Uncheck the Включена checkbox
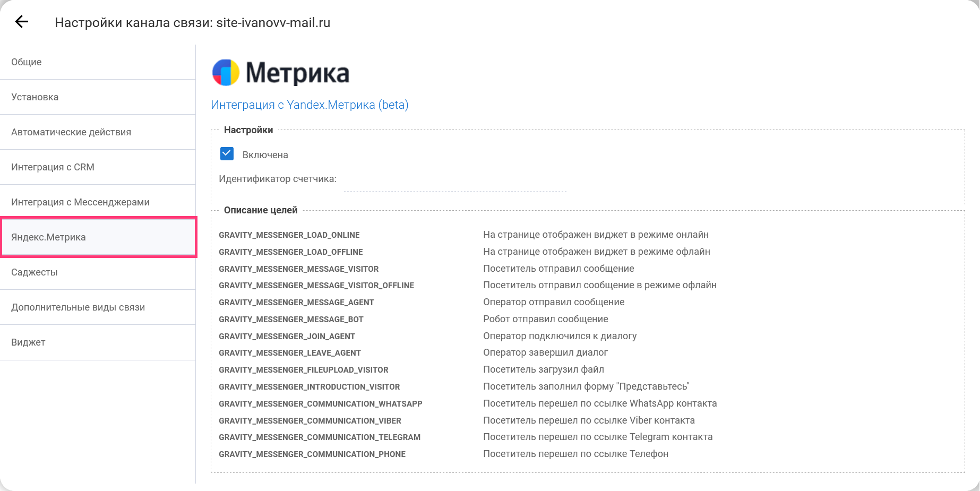 [227, 154]
